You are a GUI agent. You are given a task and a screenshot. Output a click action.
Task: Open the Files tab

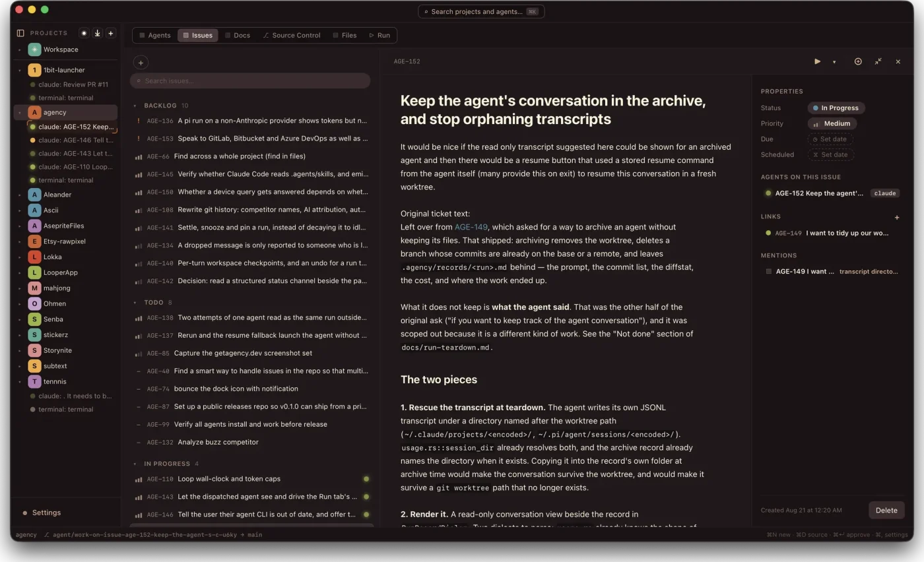pos(345,35)
